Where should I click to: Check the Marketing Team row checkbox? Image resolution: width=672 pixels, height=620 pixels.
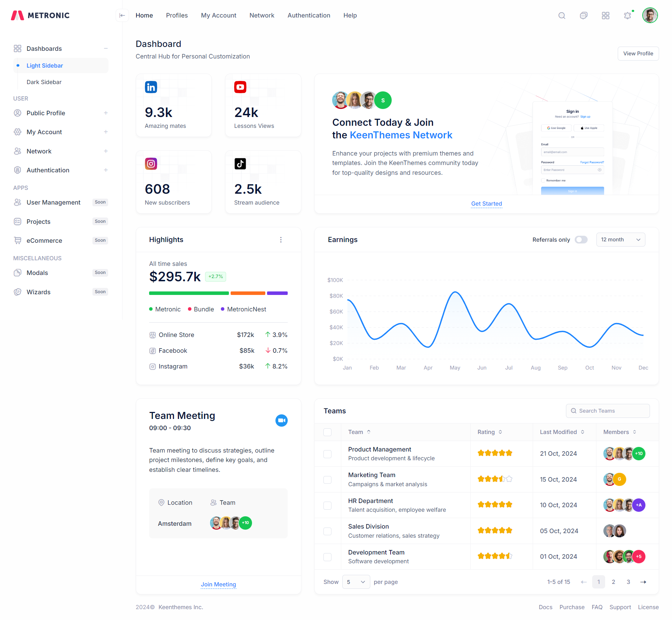(x=328, y=480)
